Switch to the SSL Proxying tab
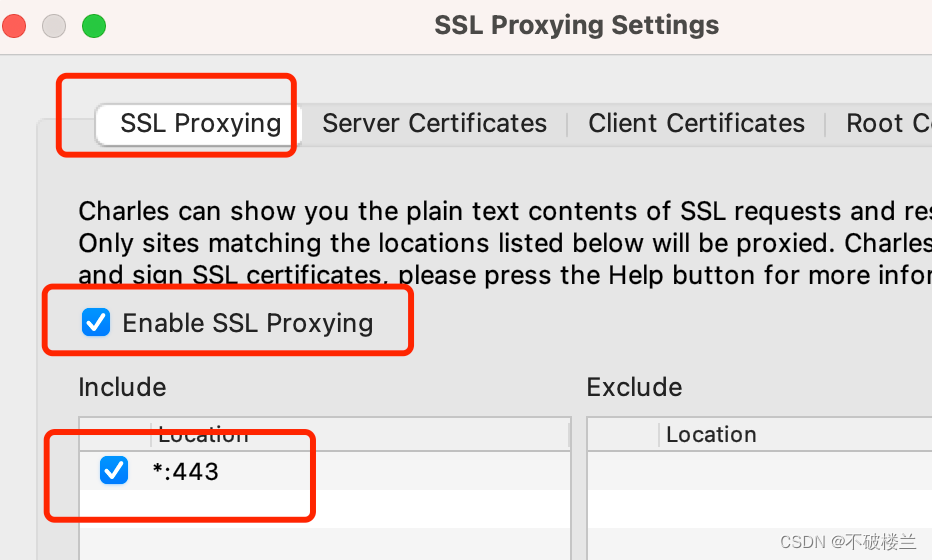The height and width of the screenshot is (560, 932). click(x=200, y=124)
